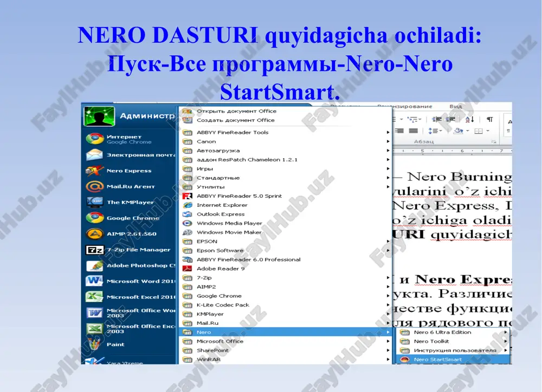Open Инструкция пользователя submenu

point(453,350)
